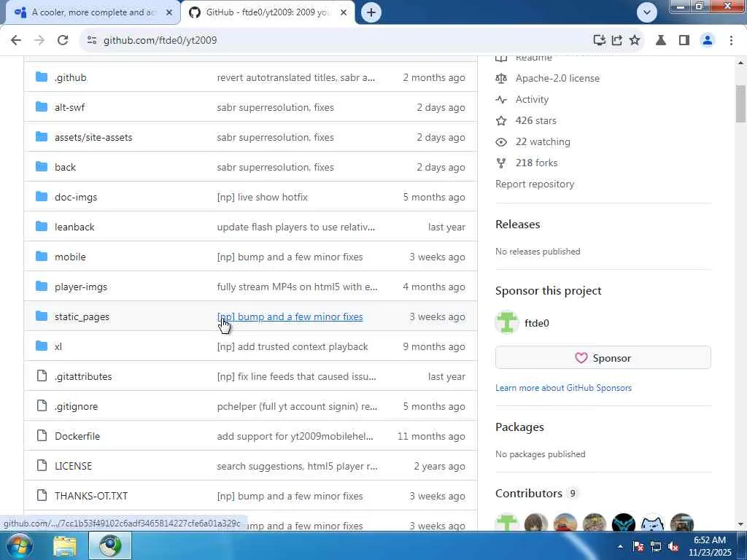This screenshot has width=747, height=560.
Task: Click the install app icon in address bar
Action: coord(599,41)
